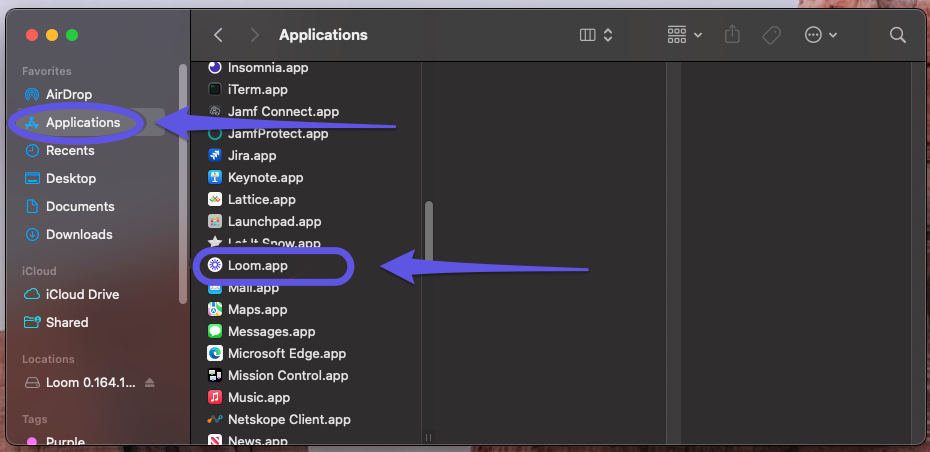Select Netskope Client.app in the list
The image size is (930, 452).
[x=289, y=419]
